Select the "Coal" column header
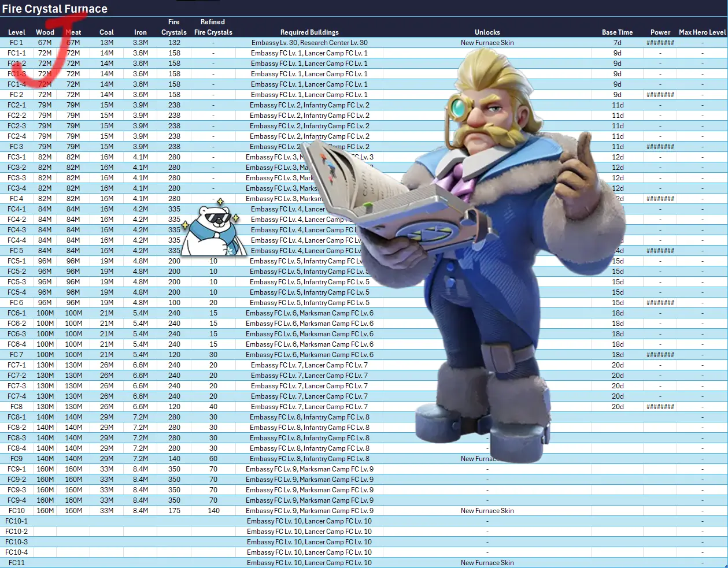This screenshot has width=728, height=568. point(106,32)
